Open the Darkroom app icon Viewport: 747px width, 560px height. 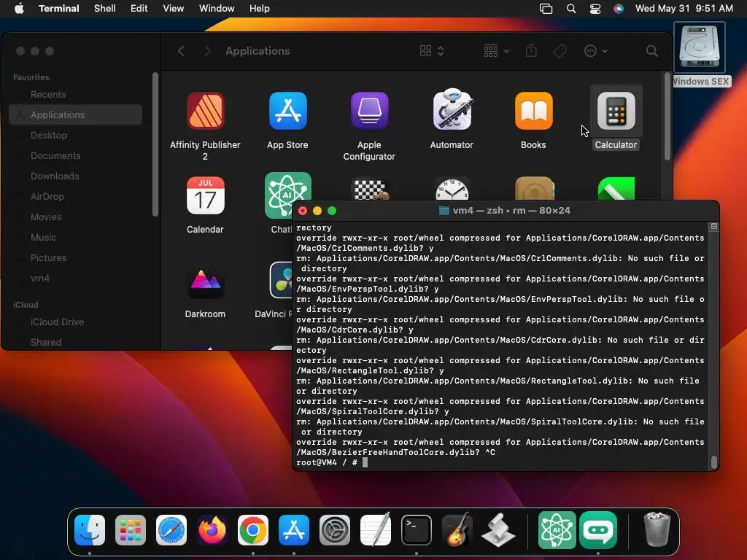coord(205,281)
